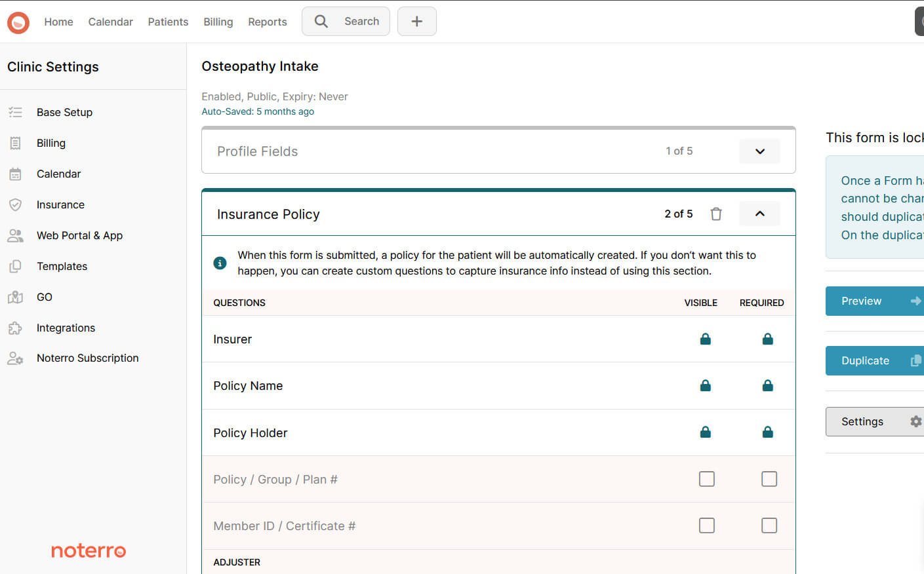Check the Required box for Member ID
The height and width of the screenshot is (574, 924).
click(769, 526)
